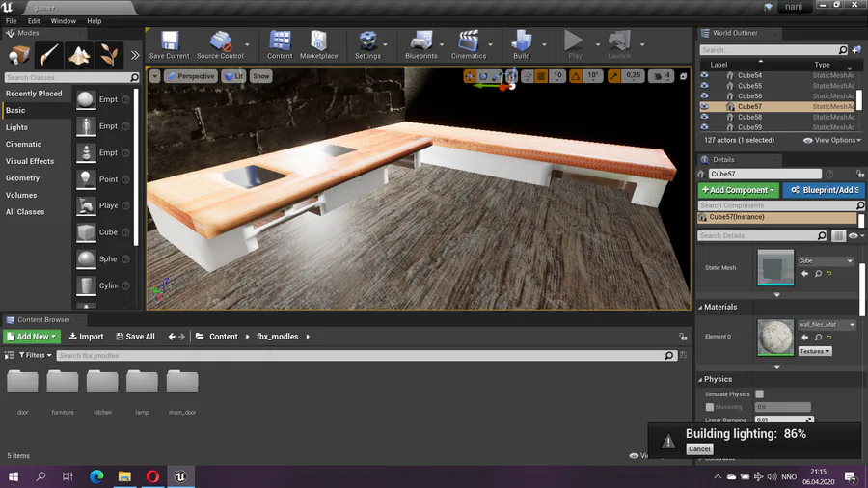Click the Add New button
Viewport: 868px width, 488px height.
point(32,337)
